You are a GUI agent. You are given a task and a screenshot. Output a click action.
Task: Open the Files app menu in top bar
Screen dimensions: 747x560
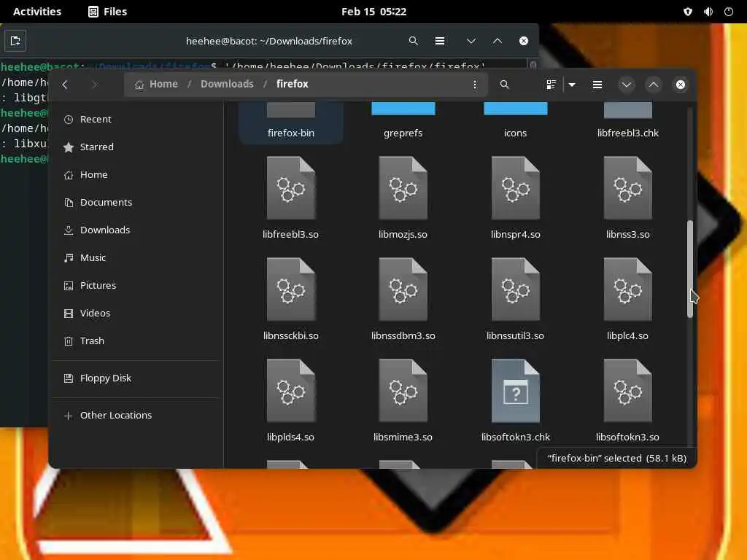pyautogui.click(x=108, y=12)
